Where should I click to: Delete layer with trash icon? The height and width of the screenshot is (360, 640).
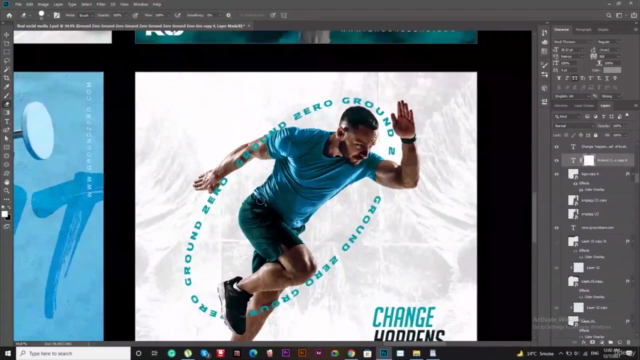pyautogui.click(x=629, y=342)
